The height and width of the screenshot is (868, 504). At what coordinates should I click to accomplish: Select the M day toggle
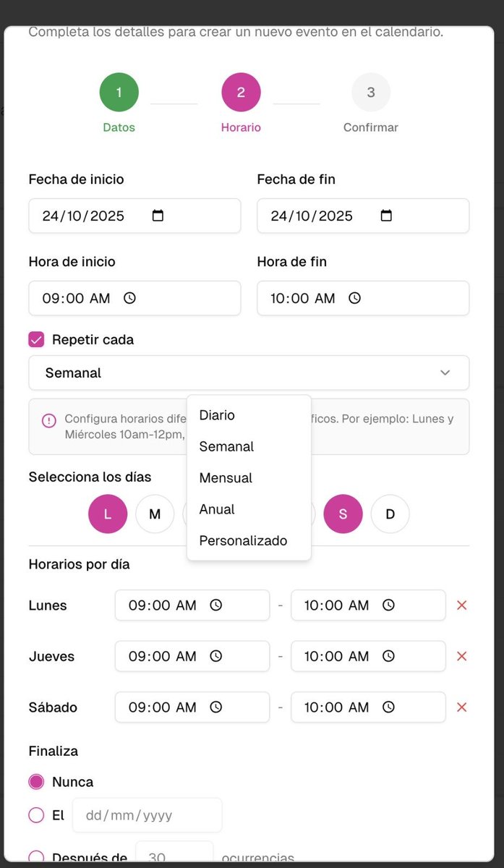click(155, 514)
